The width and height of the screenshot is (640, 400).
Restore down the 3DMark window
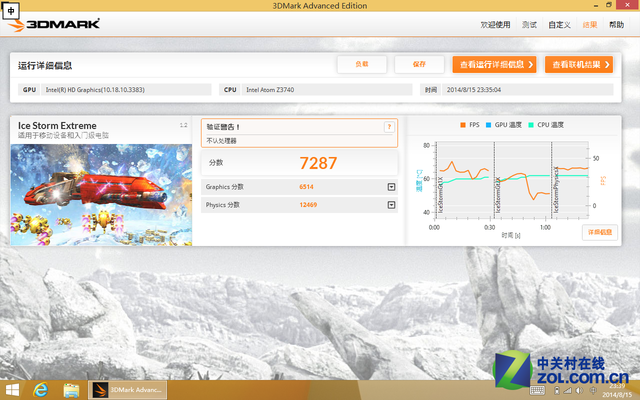point(609,5)
